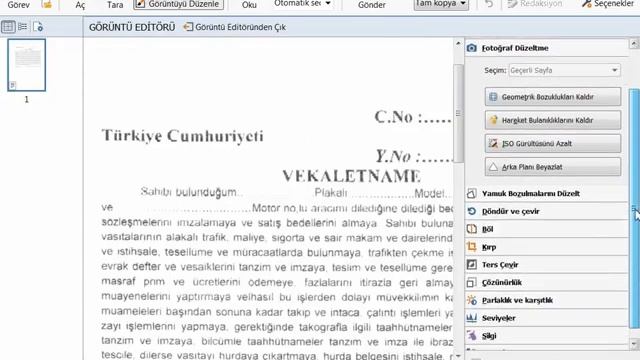Click the VEKALETNAME heading in document
640x360 pixels.
coord(351,176)
